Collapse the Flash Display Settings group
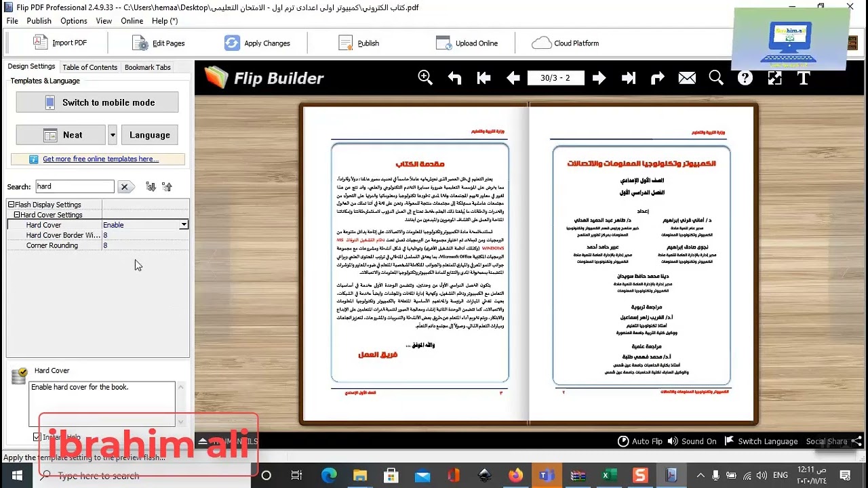Viewport: 868px width, 488px height. 12,205
